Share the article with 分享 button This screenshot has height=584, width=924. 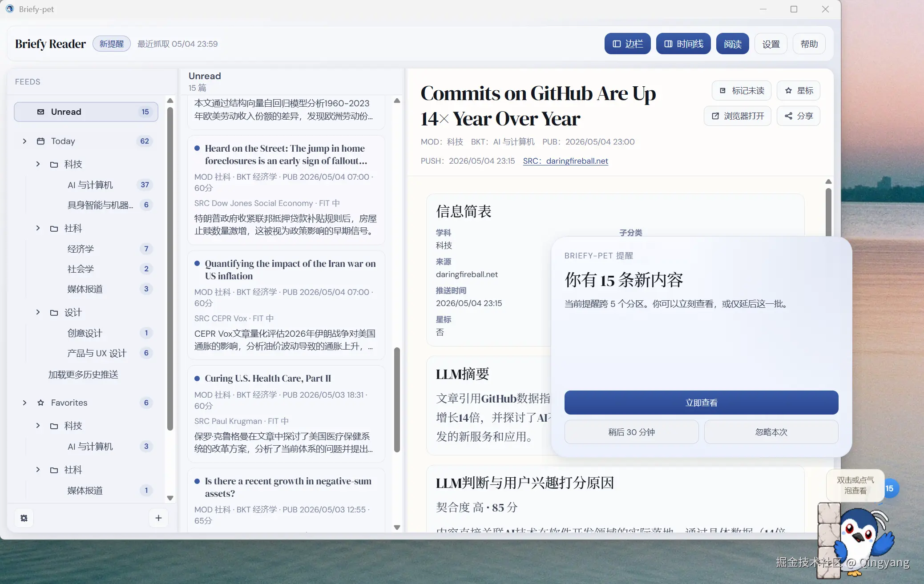[x=799, y=116]
